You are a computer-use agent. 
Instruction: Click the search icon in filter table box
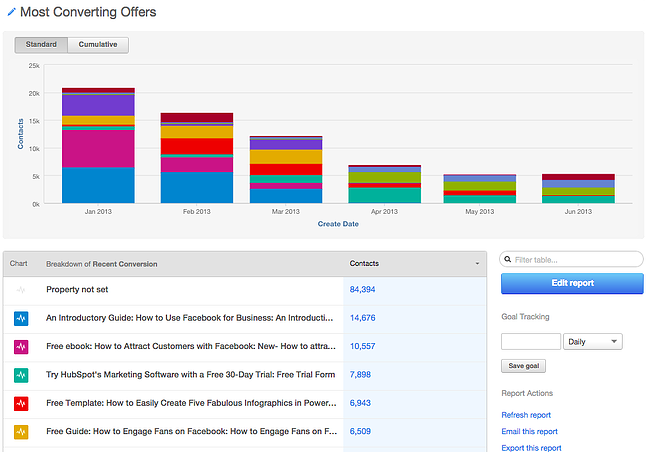pos(509,259)
